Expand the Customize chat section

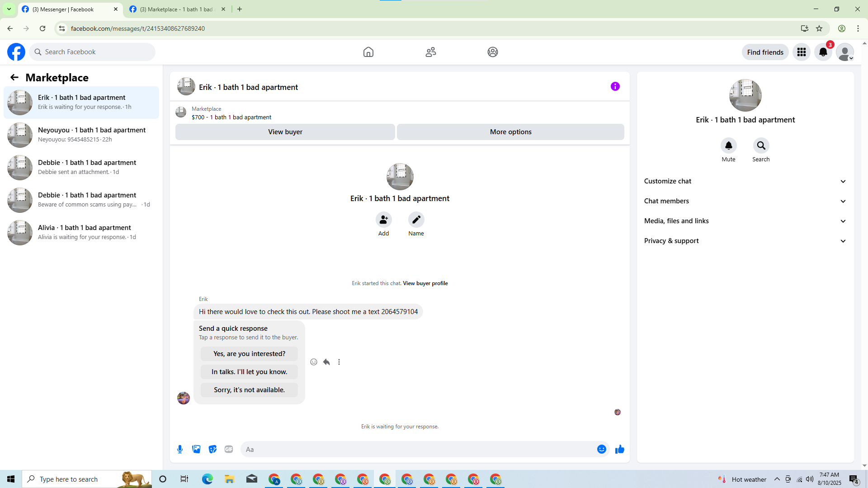pos(745,181)
